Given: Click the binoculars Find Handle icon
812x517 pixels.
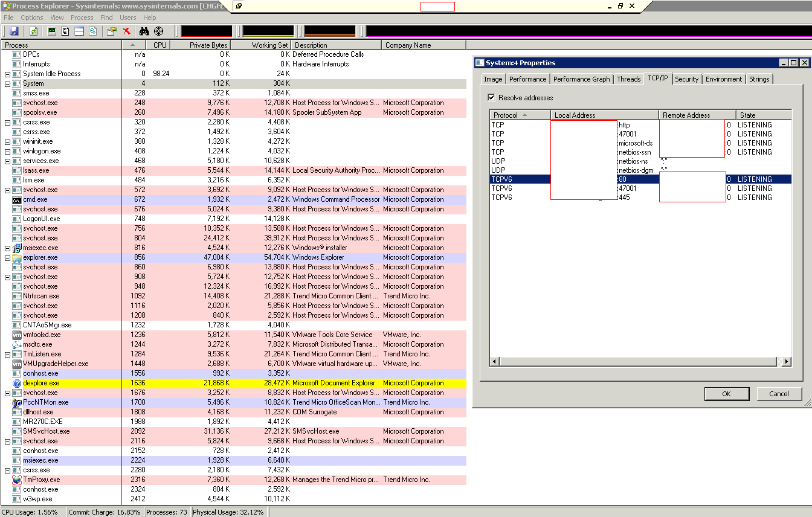Looking at the screenshot, I should pyautogui.click(x=144, y=31).
